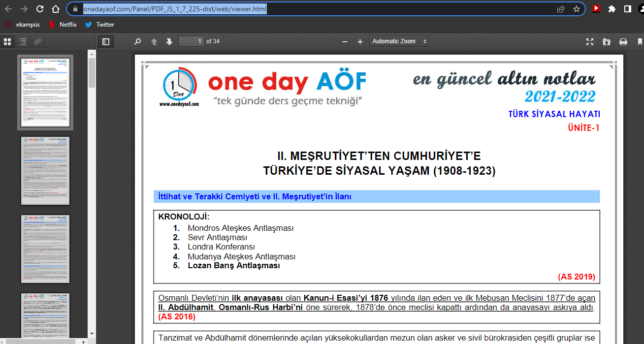
Task: Zoom out with the minus button
Action: (x=345, y=42)
